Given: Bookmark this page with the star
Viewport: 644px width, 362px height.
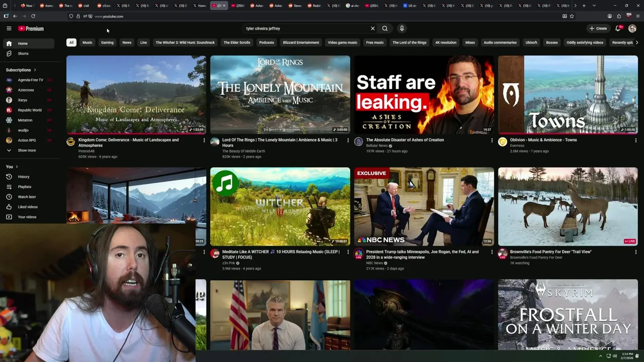Looking at the screenshot, I should pos(572,16).
